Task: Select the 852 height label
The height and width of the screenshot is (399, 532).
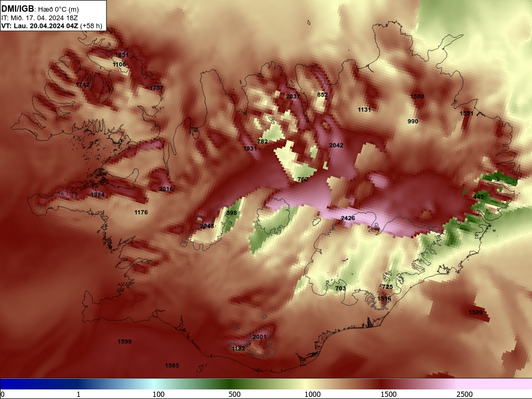Action: pos(322,95)
